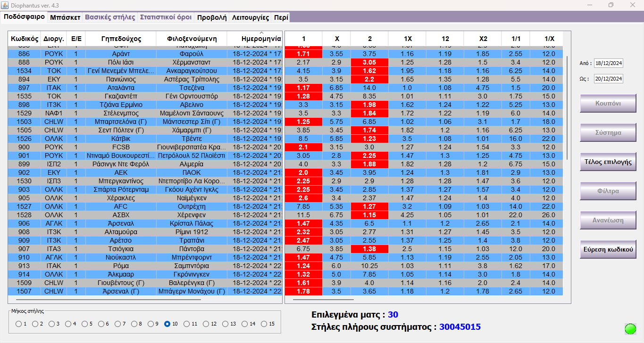Click the green status indicator light

(x=630, y=329)
